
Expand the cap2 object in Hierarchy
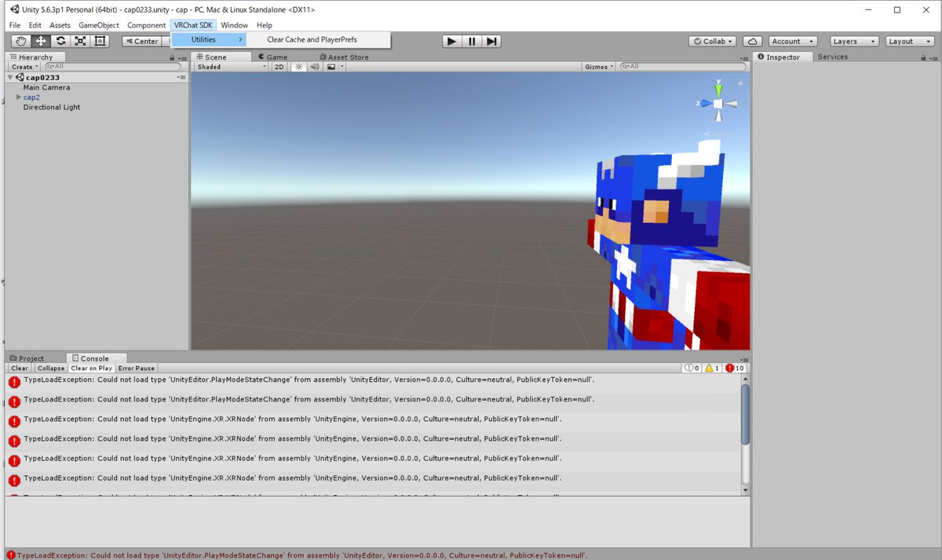[x=19, y=97]
